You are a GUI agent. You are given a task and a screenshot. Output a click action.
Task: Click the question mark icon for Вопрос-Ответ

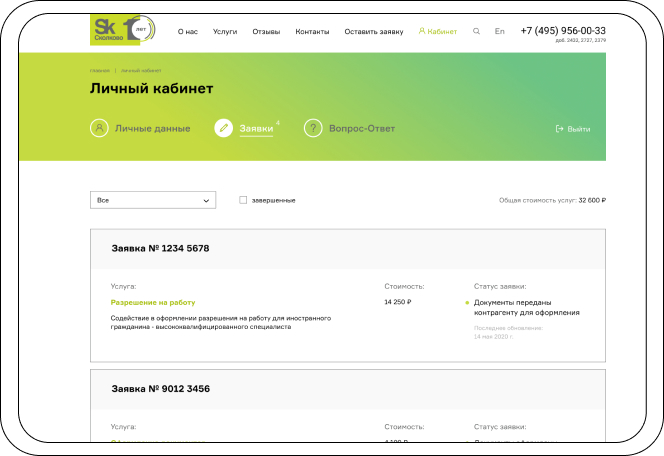[313, 128]
